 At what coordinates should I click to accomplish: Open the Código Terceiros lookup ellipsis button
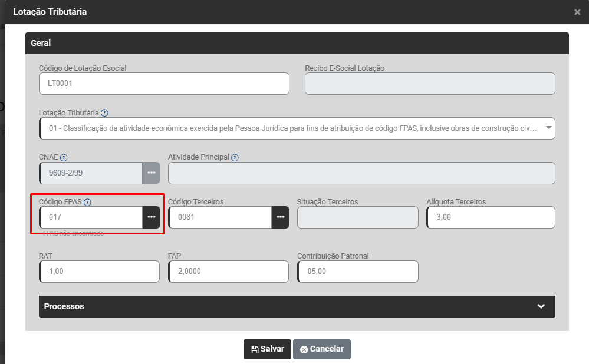click(x=281, y=217)
